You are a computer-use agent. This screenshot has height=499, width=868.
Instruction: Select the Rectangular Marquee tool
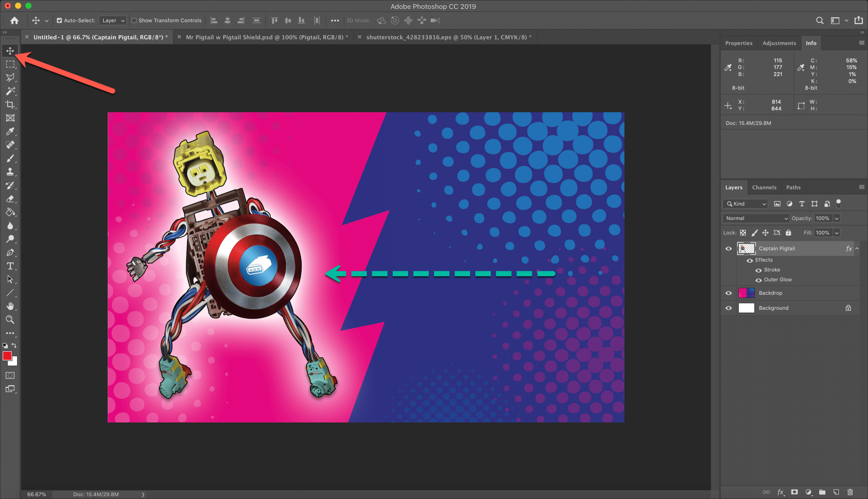coord(10,64)
